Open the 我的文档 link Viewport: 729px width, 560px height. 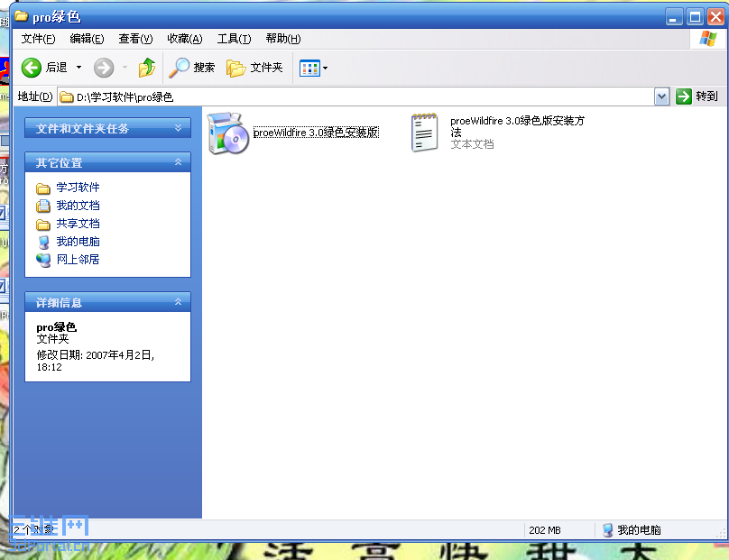coord(78,206)
